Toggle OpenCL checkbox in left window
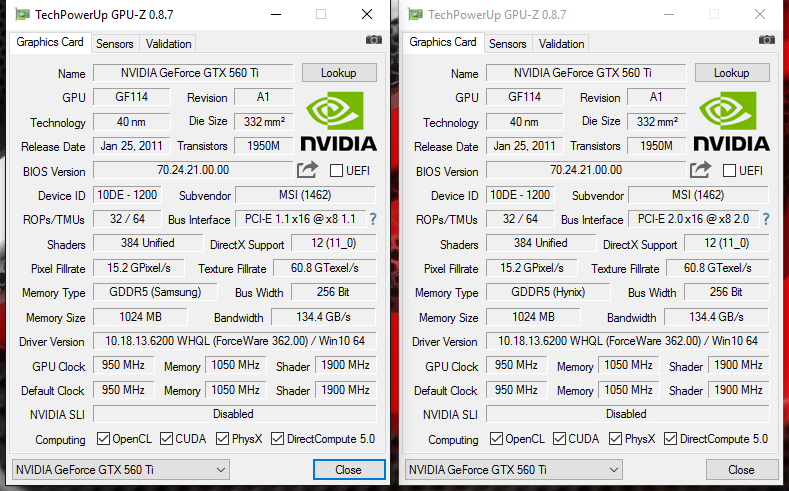This screenshot has height=491, width=789. [x=103, y=439]
